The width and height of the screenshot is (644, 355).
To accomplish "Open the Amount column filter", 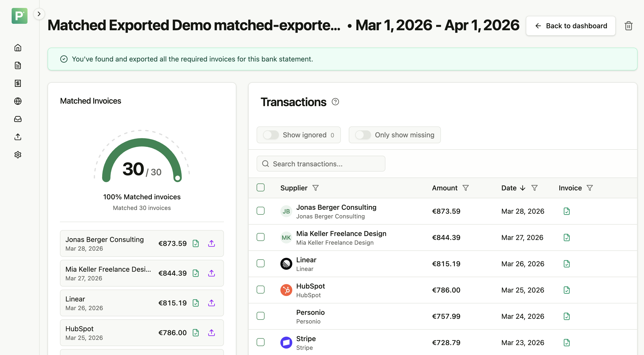I will [465, 188].
